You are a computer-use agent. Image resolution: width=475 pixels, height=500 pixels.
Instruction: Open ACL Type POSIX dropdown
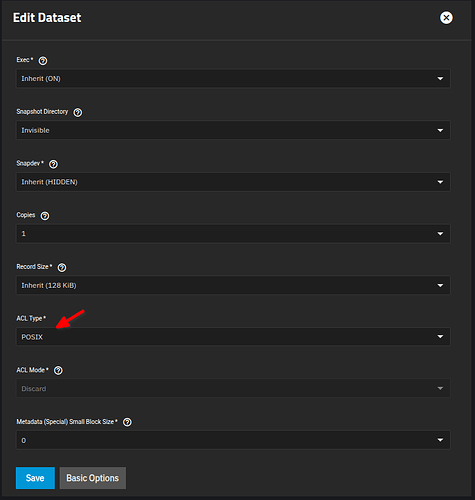(233, 337)
